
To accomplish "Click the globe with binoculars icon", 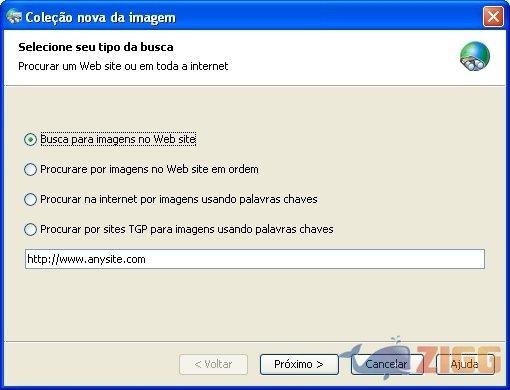I will coord(475,56).
